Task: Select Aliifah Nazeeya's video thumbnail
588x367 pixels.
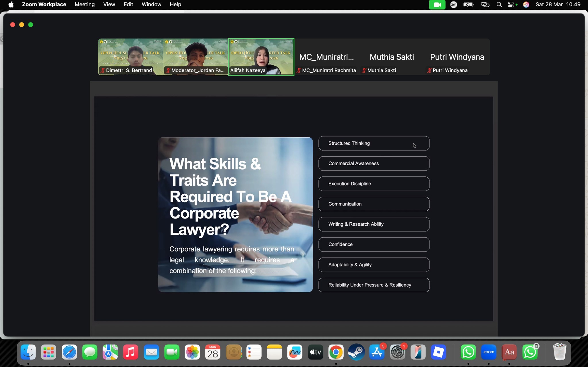Action: tap(261, 57)
